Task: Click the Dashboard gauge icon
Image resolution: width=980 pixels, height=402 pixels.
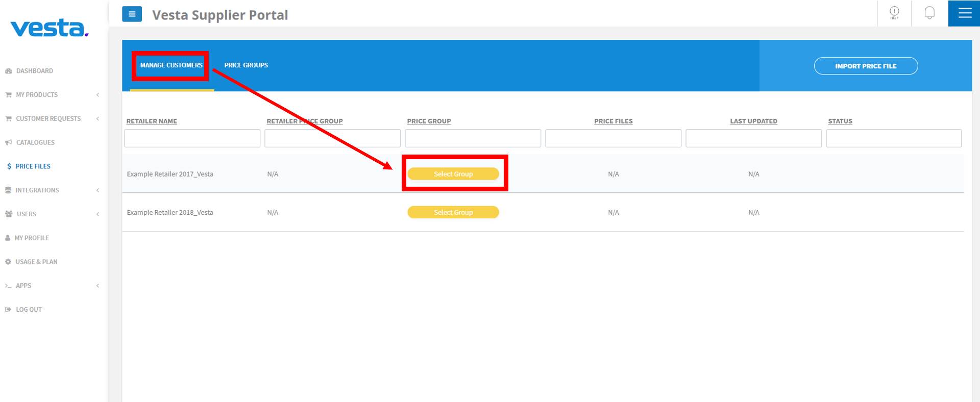Action: click(9, 71)
